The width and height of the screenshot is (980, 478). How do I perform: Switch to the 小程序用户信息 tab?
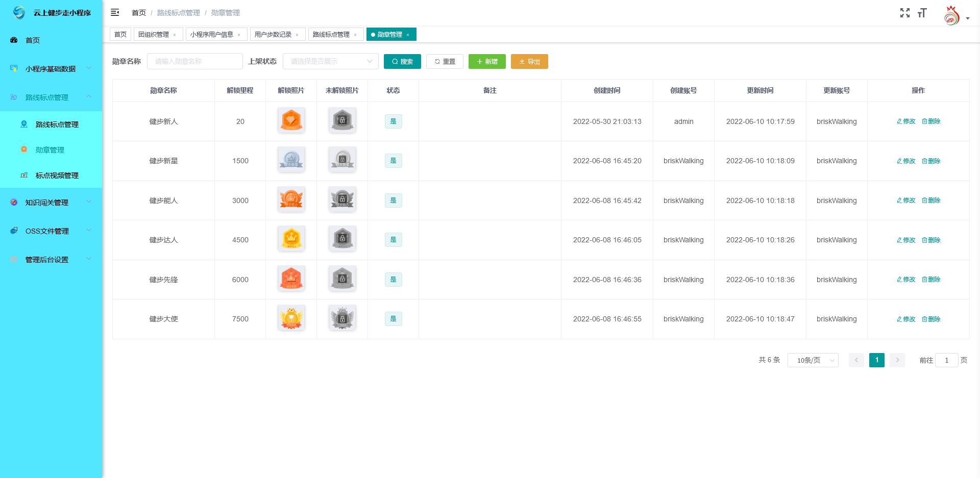[x=211, y=35]
